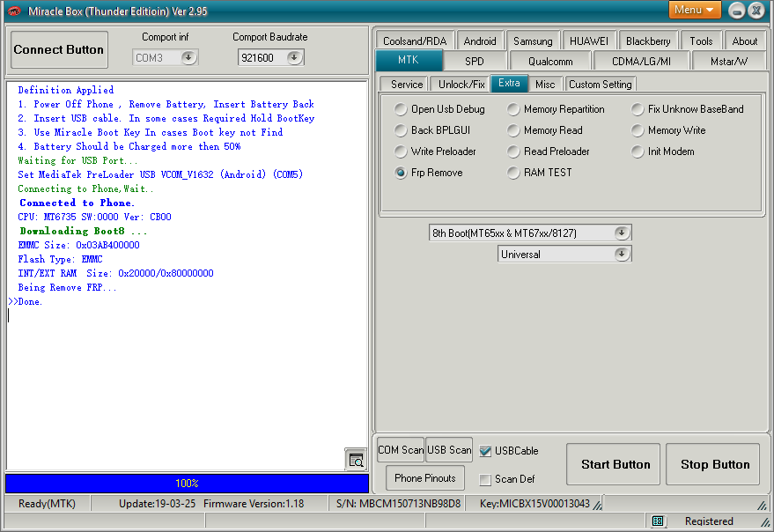
Task: Click the Registered status label
Action: [709, 521]
